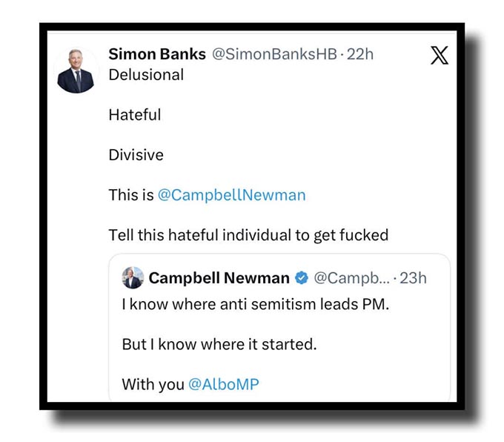Viewport: 504px width, 442px height.
Task: Follow the @CampbellNewman mention link
Action: pyautogui.click(x=231, y=195)
